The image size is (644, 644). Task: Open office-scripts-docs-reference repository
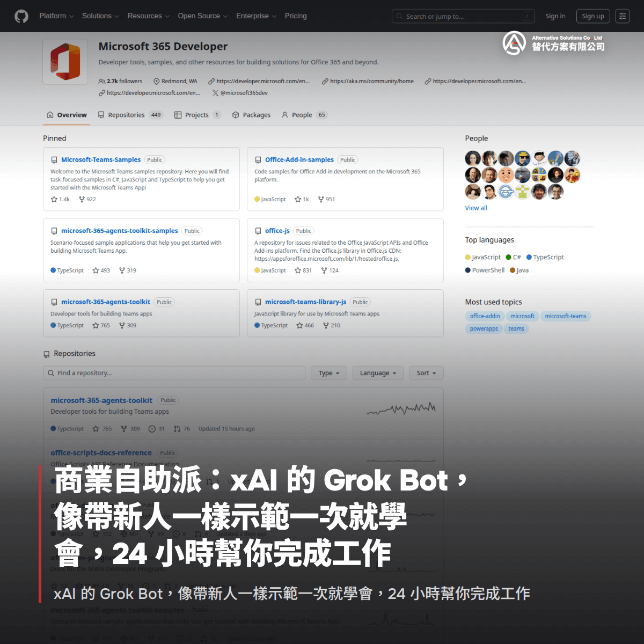pos(101,453)
